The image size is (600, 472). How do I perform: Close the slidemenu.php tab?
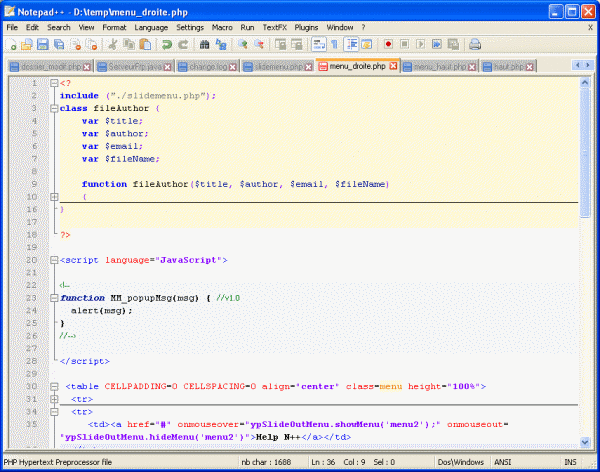308,67
